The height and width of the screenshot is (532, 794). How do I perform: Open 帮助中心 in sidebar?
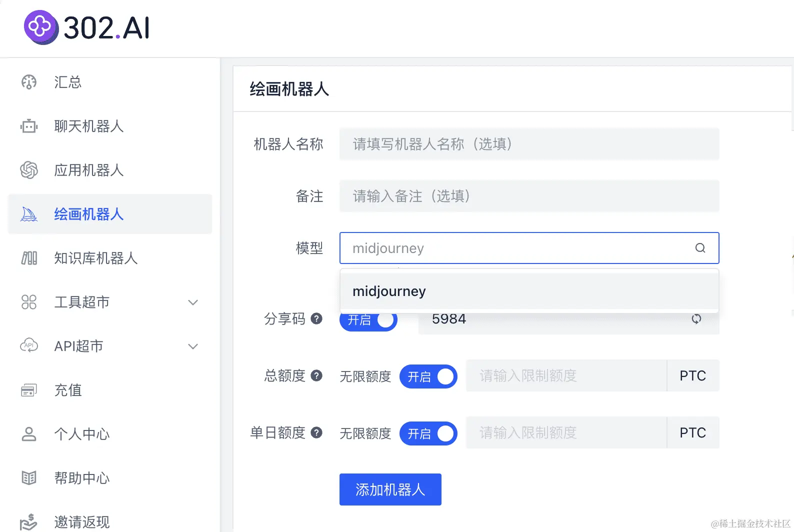pyautogui.click(x=110, y=478)
